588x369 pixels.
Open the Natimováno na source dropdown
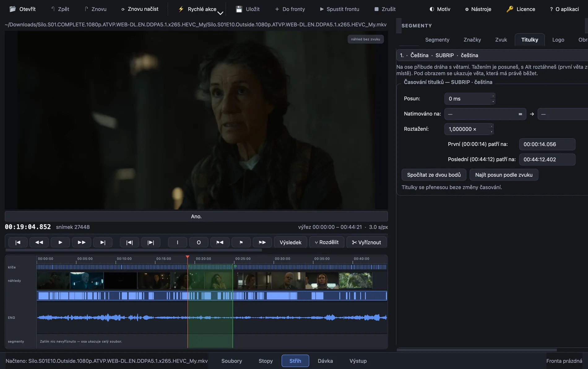click(x=485, y=114)
